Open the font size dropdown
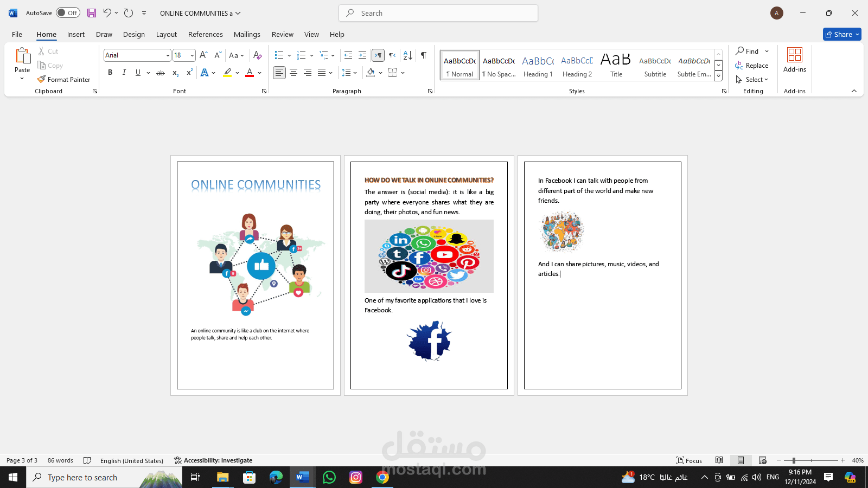The height and width of the screenshot is (488, 868). coord(192,55)
